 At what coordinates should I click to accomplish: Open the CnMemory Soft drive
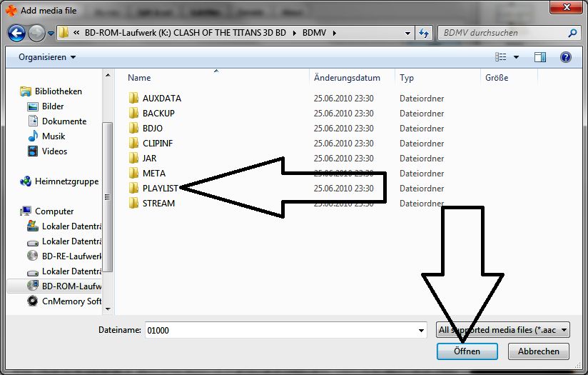pos(71,301)
